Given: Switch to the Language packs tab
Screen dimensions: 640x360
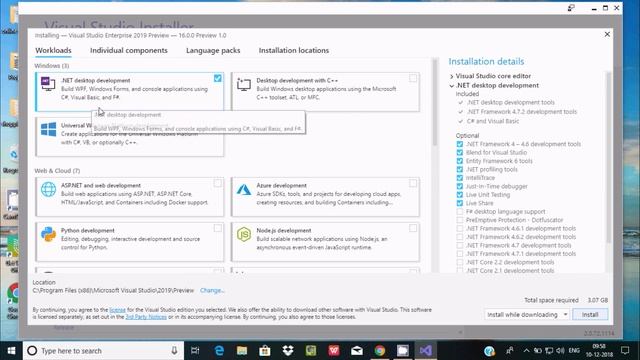Looking at the screenshot, I should (x=213, y=50).
